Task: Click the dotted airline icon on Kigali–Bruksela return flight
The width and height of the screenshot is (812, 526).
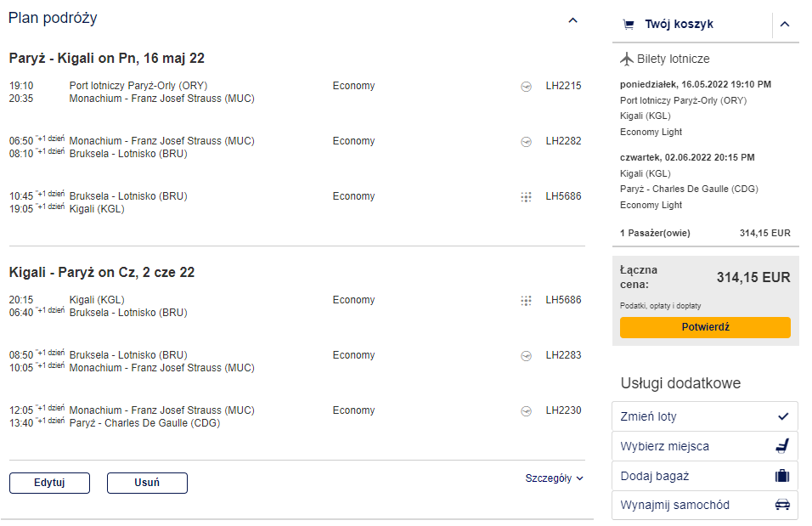Action: (x=526, y=301)
